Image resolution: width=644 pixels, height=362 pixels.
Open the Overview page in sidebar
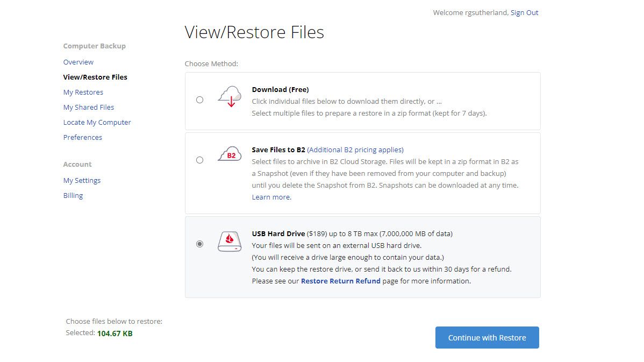click(78, 62)
